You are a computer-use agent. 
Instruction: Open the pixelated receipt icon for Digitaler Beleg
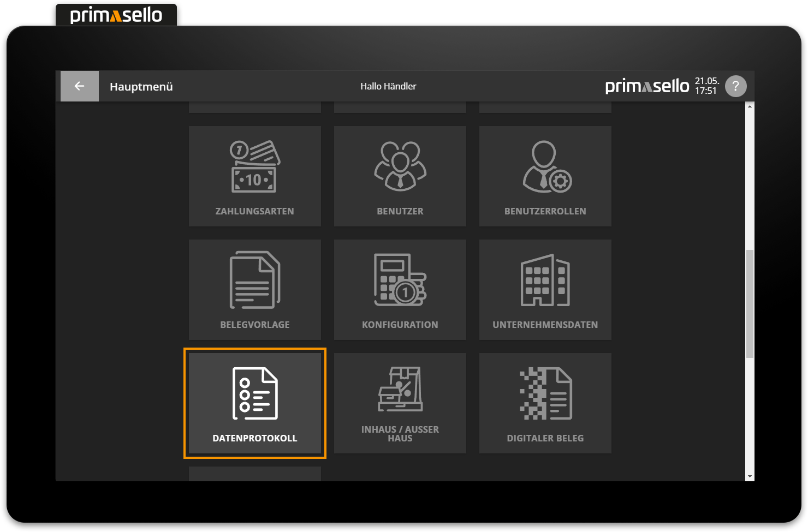pos(545,392)
